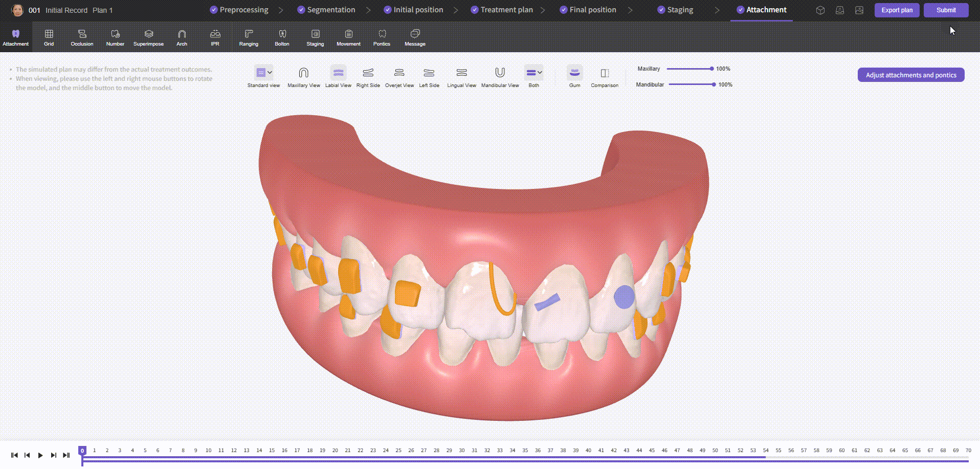Screen dimensions: 980x469
Task: Click the purple bar attachment on tooth
Action: coord(547,302)
